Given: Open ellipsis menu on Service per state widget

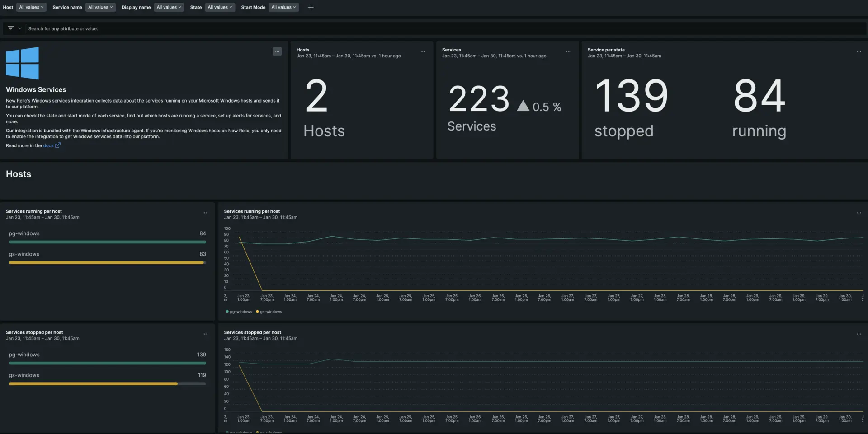Looking at the screenshot, I should tap(859, 51).
